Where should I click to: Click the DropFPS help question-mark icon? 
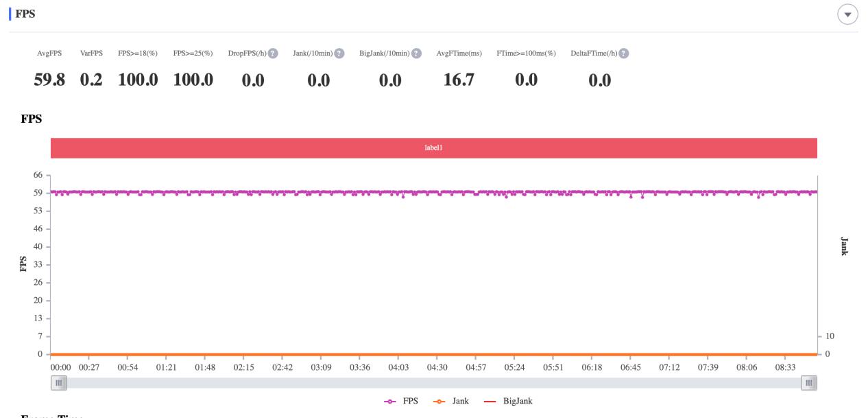(273, 54)
